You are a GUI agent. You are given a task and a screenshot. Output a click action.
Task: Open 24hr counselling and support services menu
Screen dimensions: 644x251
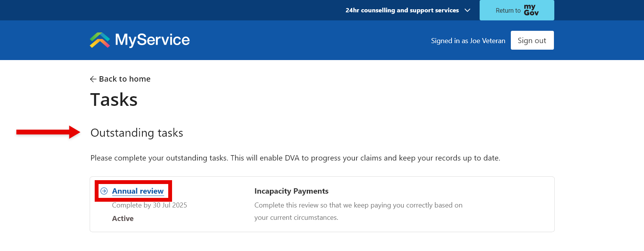click(402, 10)
